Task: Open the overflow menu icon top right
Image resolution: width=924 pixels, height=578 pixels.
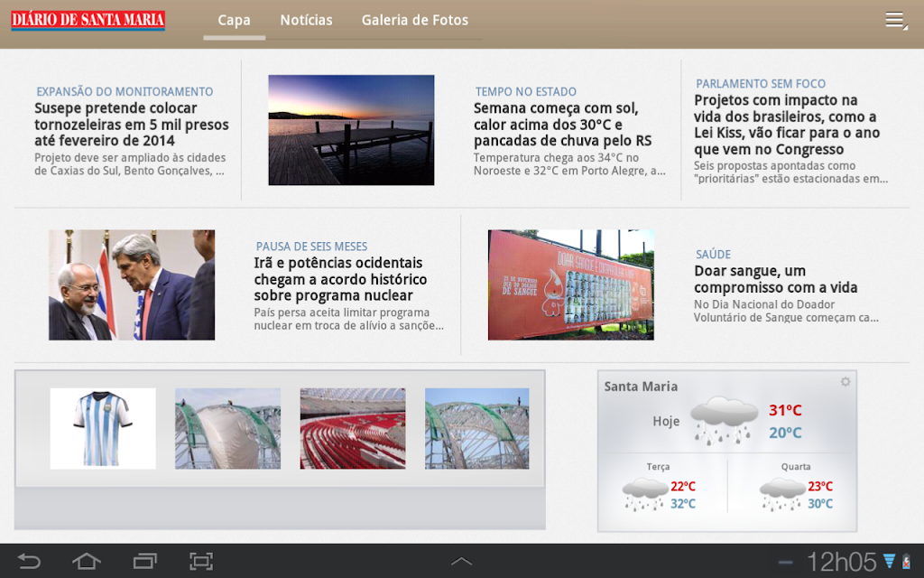Action: (896, 20)
